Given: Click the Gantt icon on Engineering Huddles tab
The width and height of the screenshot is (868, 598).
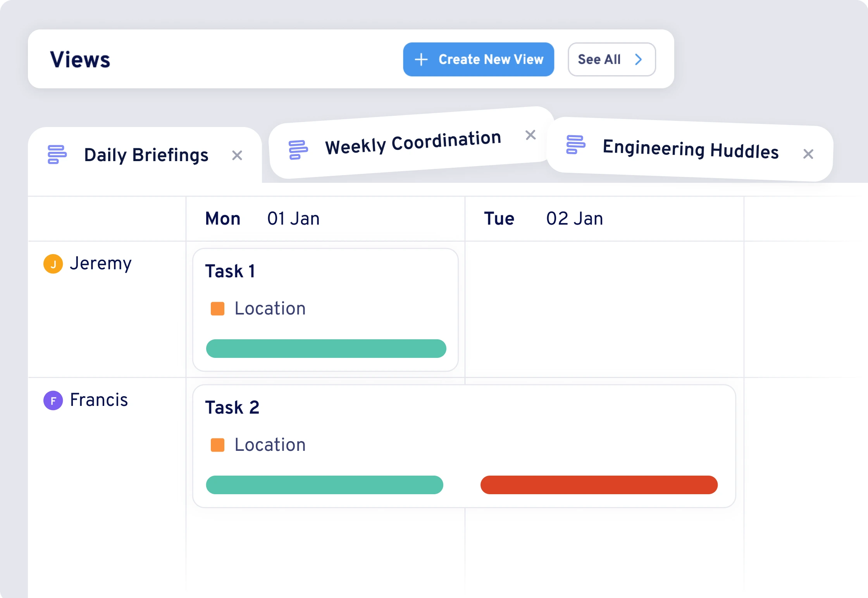Looking at the screenshot, I should point(575,144).
